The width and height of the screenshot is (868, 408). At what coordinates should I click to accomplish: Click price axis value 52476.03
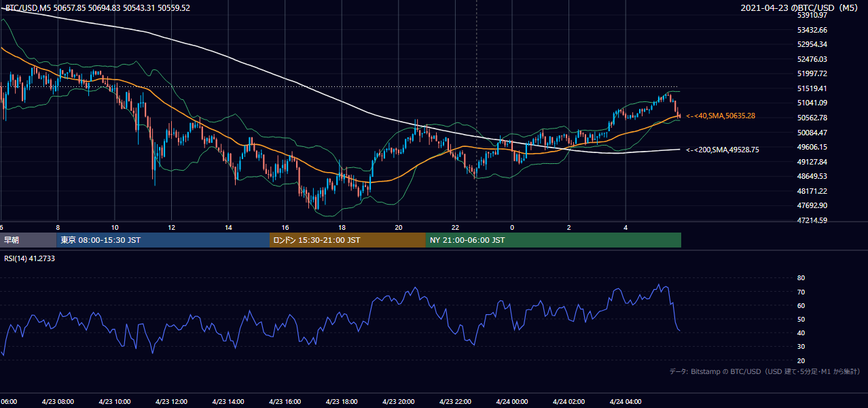812,59
